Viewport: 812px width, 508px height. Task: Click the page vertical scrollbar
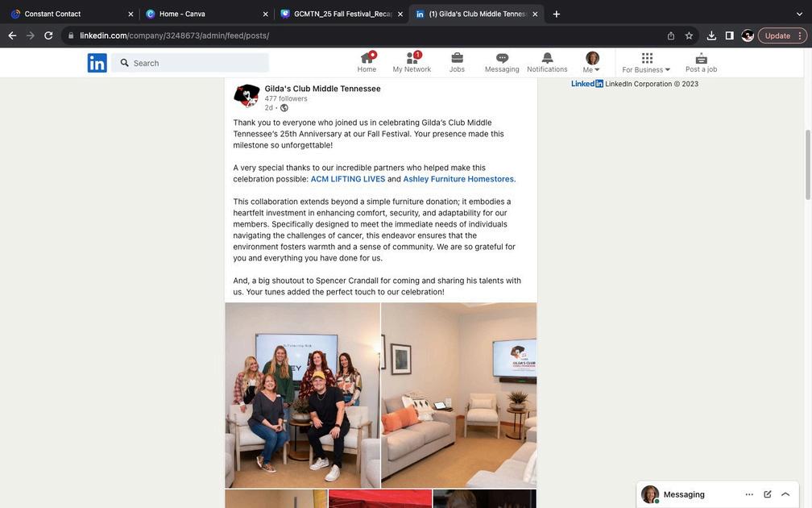[807, 164]
